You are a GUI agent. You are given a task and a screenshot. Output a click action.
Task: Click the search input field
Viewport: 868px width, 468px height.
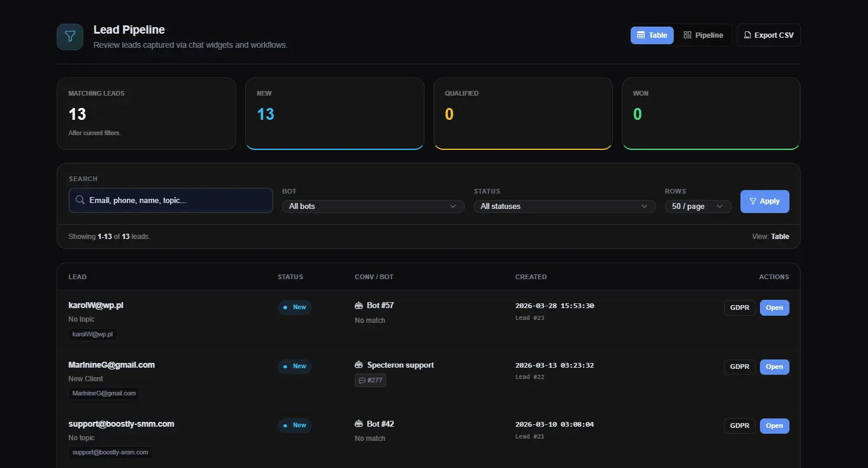click(x=171, y=201)
